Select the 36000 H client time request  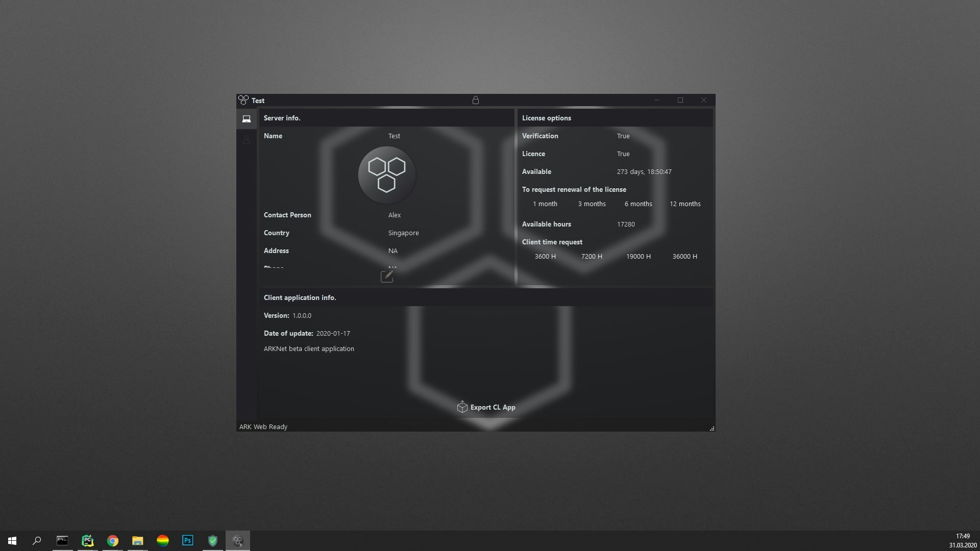tap(684, 256)
